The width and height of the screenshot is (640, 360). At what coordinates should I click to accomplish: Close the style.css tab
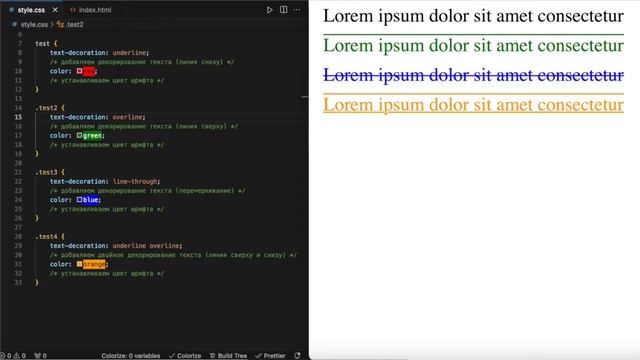55,10
